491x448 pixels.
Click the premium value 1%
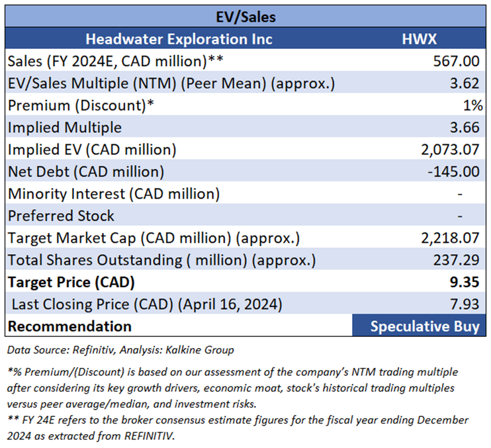tap(473, 105)
